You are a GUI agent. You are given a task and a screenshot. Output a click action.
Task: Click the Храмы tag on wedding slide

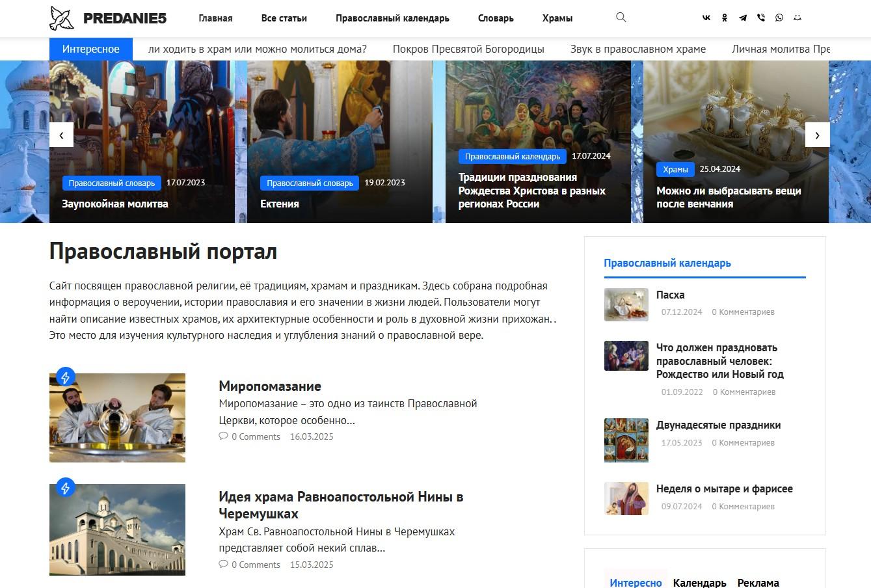[675, 169]
